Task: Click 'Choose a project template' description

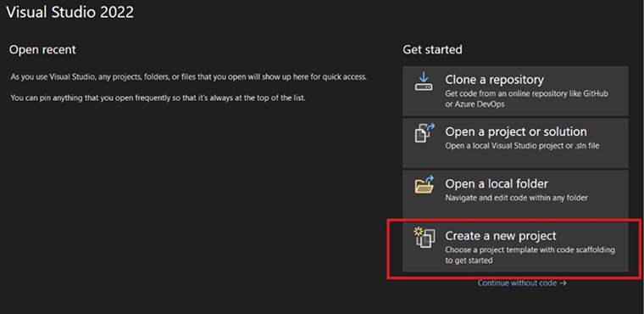Action: (x=530, y=255)
